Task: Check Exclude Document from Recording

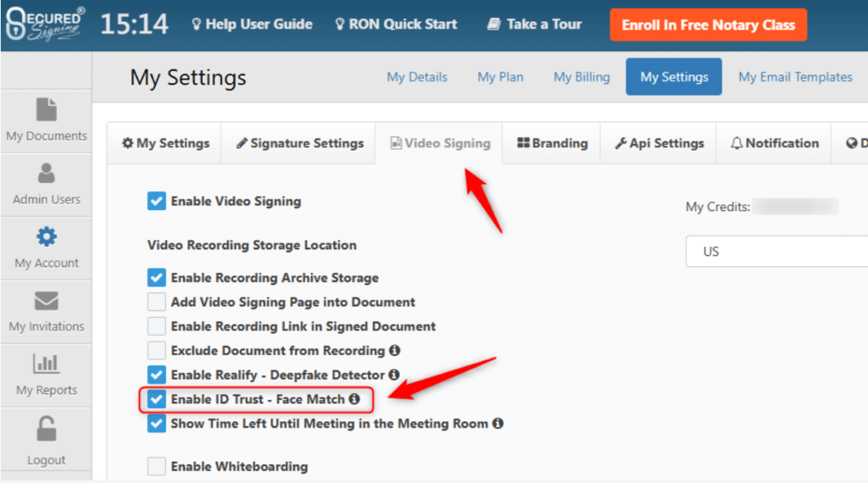Action: point(157,350)
